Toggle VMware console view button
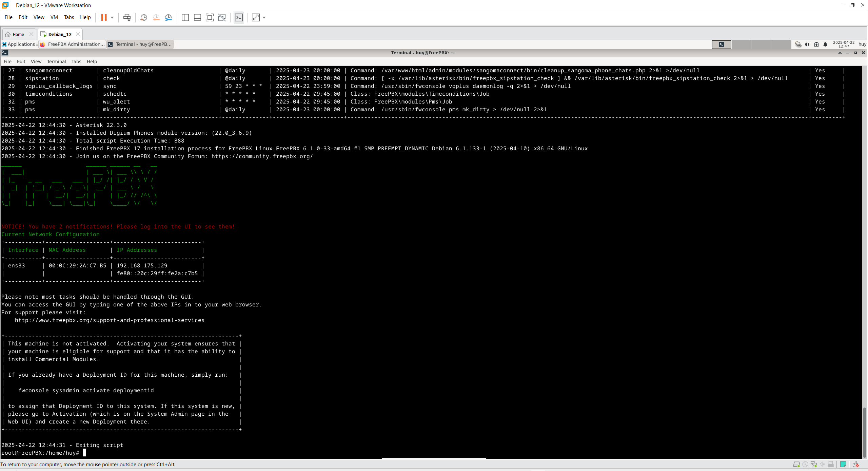This screenshot has width=868, height=471. pyautogui.click(x=239, y=17)
